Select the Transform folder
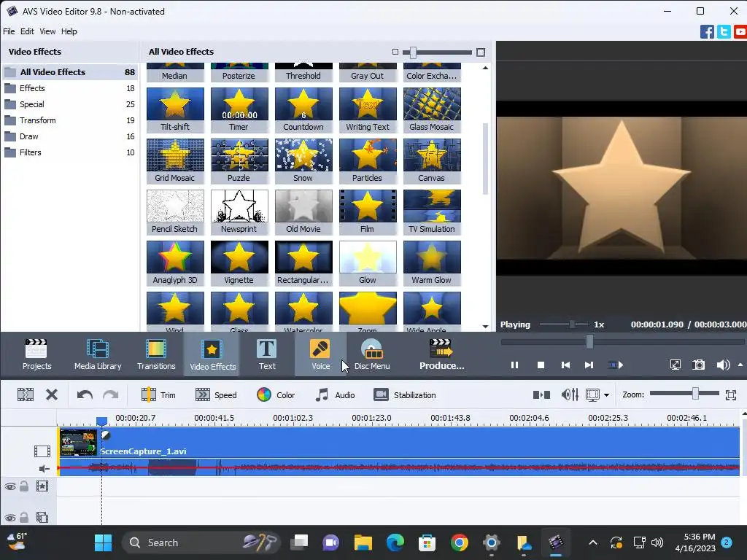 tap(69, 120)
